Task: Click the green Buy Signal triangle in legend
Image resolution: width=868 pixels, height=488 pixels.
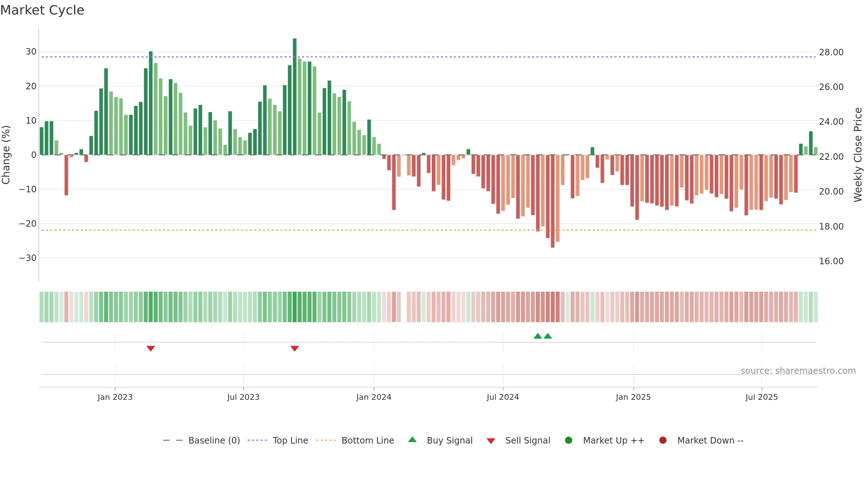Action: tap(412, 440)
